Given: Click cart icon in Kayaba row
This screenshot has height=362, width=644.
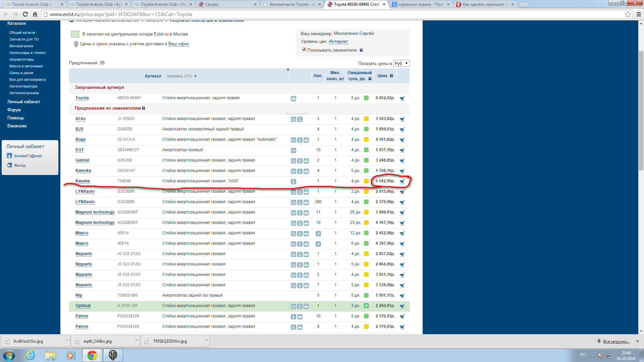Looking at the screenshot, I should 402,181.
